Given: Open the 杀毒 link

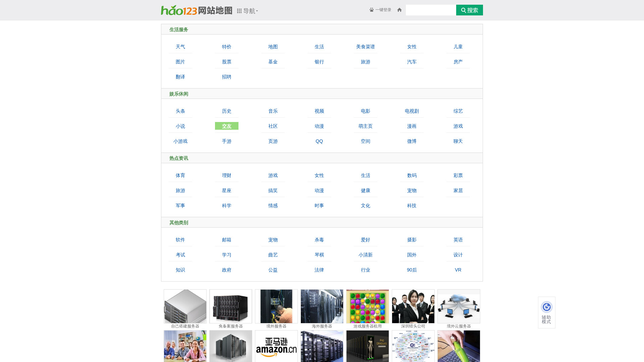Looking at the screenshot, I should pyautogui.click(x=319, y=240).
